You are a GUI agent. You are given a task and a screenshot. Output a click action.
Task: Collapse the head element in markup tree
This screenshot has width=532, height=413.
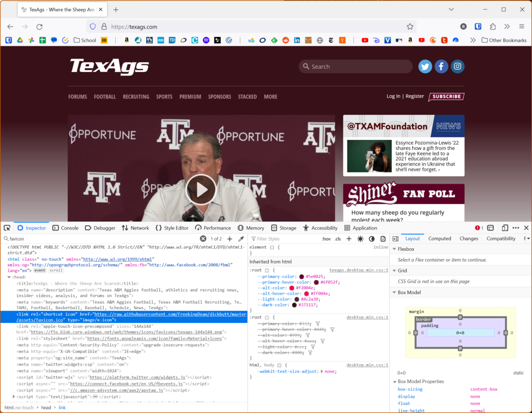(x=9, y=277)
